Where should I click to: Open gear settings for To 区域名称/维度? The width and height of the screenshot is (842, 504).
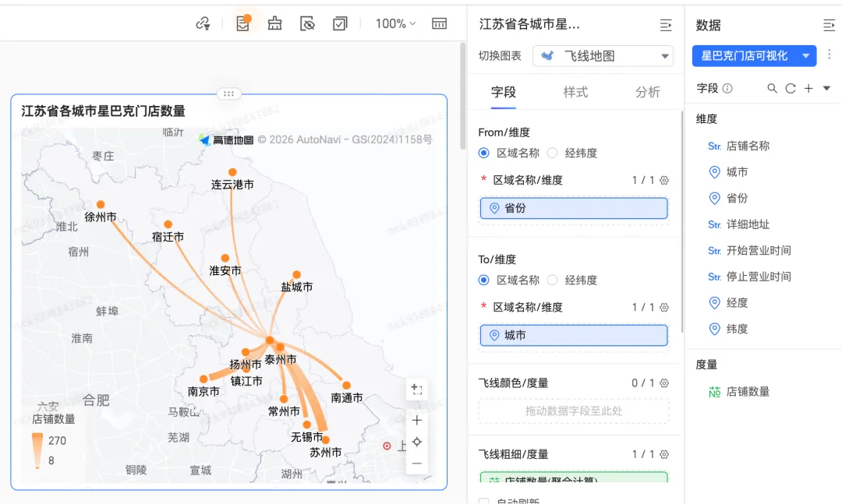pyautogui.click(x=664, y=308)
